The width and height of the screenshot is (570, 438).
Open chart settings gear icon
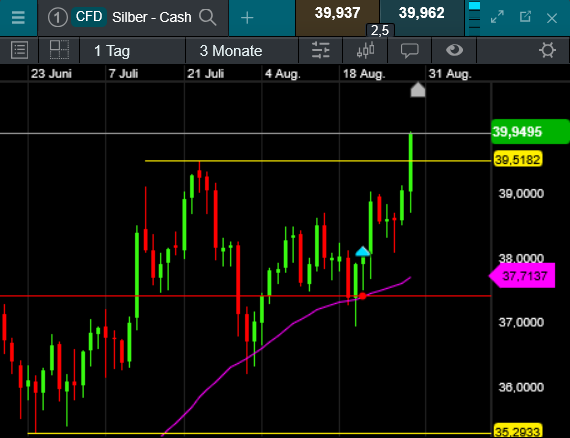(x=547, y=50)
